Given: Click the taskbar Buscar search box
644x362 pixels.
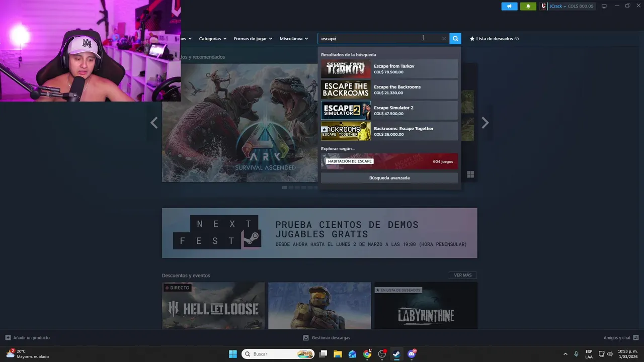Looking at the screenshot, I should click(x=278, y=354).
